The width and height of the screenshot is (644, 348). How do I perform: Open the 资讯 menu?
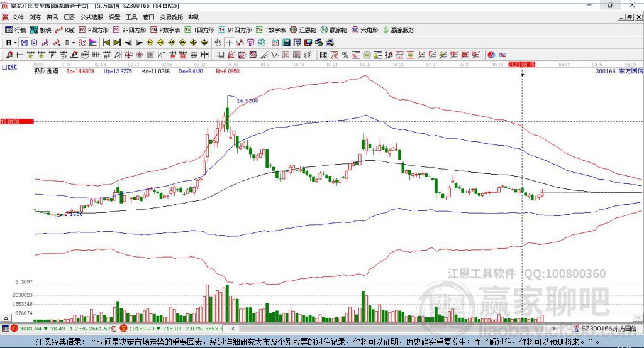point(52,17)
